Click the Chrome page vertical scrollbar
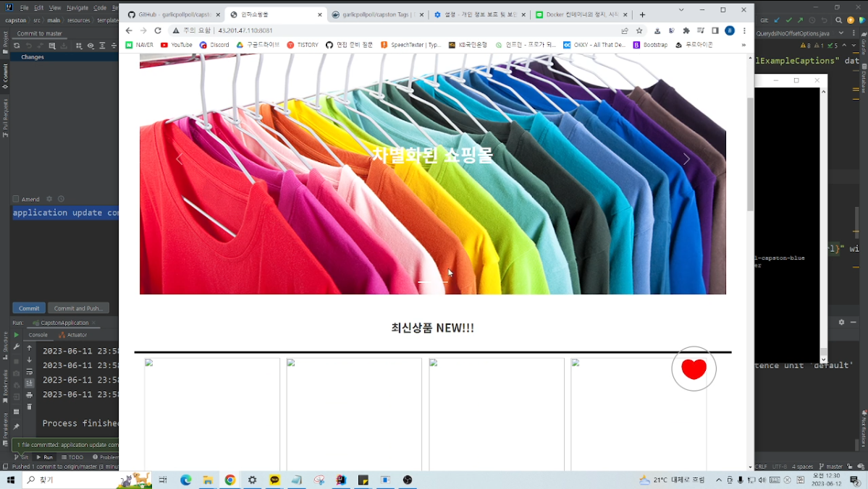The height and width of the screenshot is (489, 868). (750, 154)
